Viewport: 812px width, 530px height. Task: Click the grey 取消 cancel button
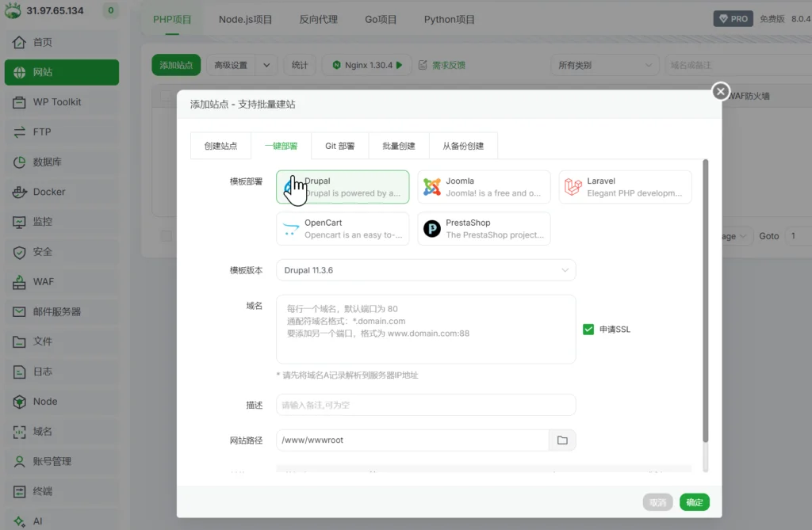coord(657,502)
